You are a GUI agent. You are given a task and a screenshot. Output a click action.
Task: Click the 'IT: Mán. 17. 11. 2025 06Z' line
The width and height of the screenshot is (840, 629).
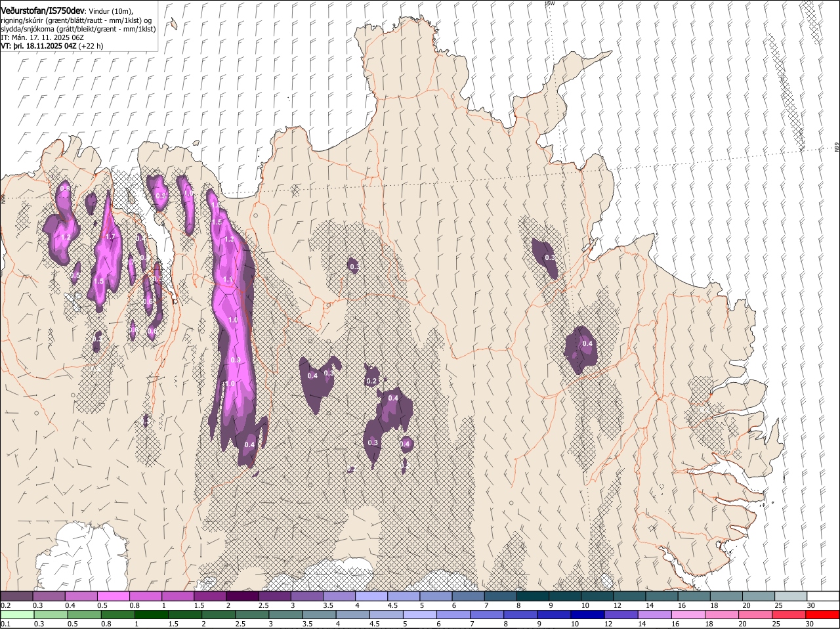pyautogui.click(x=42, y=37)
